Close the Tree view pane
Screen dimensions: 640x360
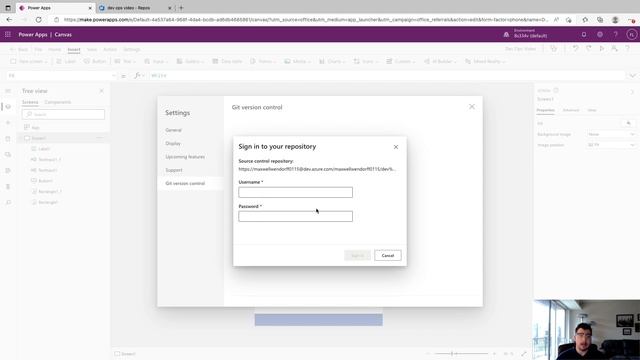pos(102,91)
